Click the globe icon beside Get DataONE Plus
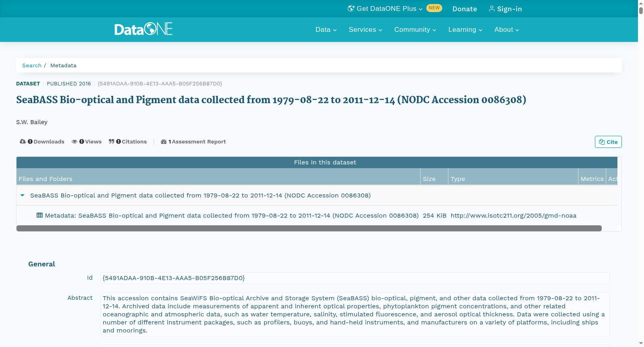Image resolution: width=644 pixels, height=347 pixels. pyautogui.click(x=351, y=8)
